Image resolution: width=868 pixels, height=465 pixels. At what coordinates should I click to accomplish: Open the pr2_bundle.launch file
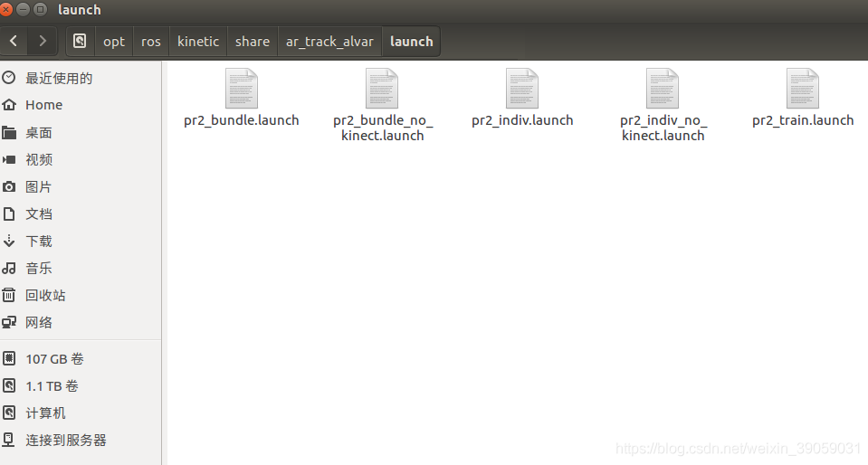241,90
